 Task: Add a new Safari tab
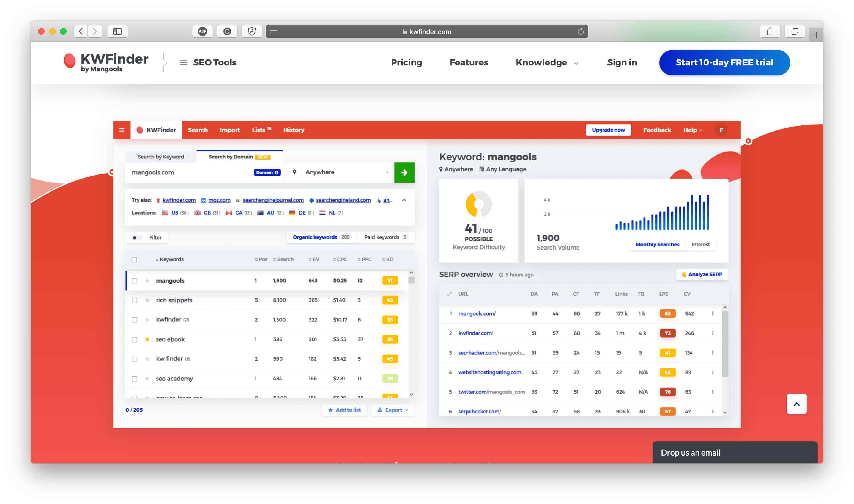[x=816, y=35]
